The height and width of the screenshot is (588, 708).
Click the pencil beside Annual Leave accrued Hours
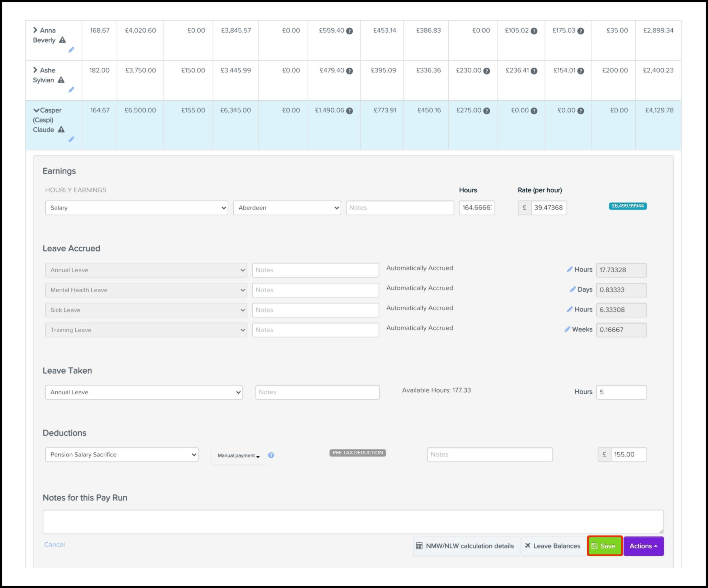pos(569,270)
